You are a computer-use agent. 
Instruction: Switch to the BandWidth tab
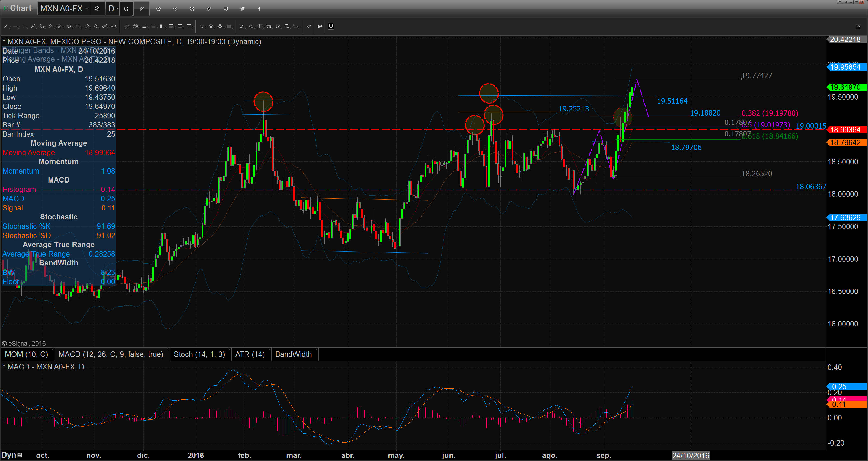pyautogui.click(x=293, y=354)
